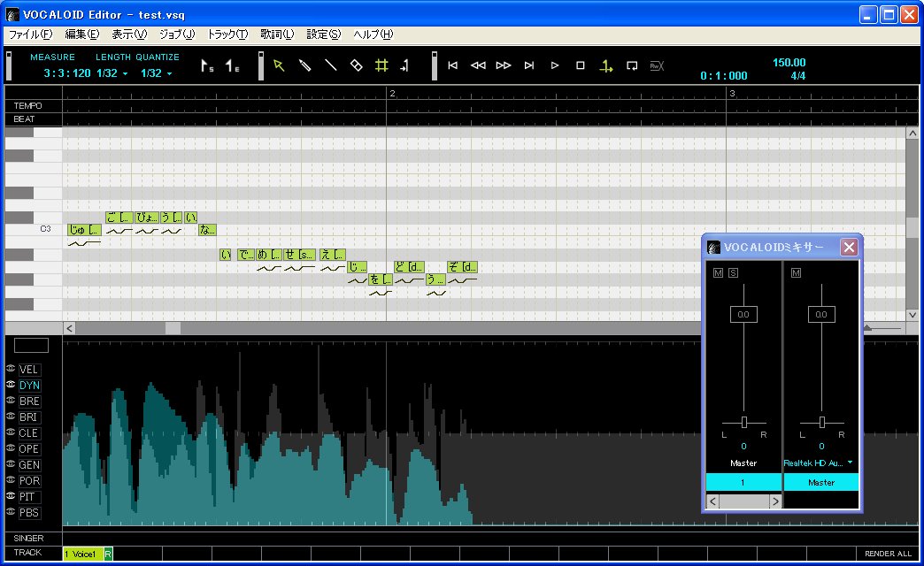Image resolution: width=924 pixels, height=566 pixels.
Task: Open the 設定(S) menu
Action: (x=324, y=34)
